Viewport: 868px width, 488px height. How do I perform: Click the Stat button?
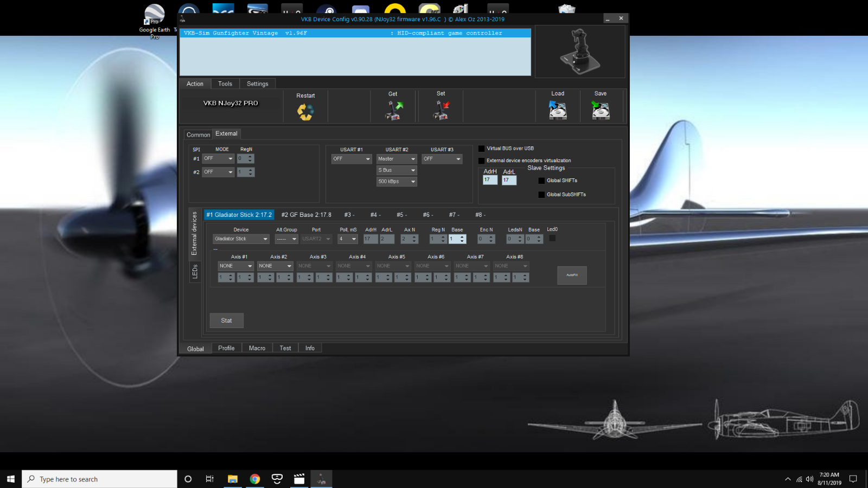pyautogui.click(x=226, y=320)
